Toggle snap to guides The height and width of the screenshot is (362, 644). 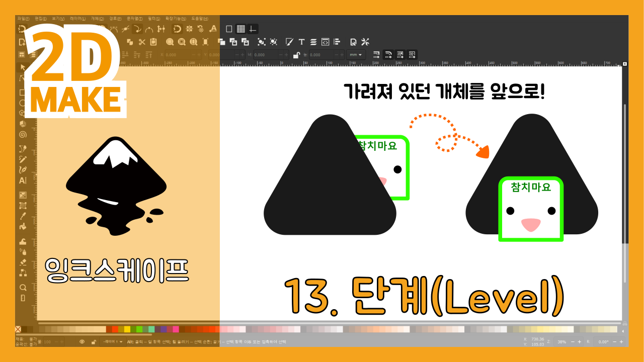253,29
